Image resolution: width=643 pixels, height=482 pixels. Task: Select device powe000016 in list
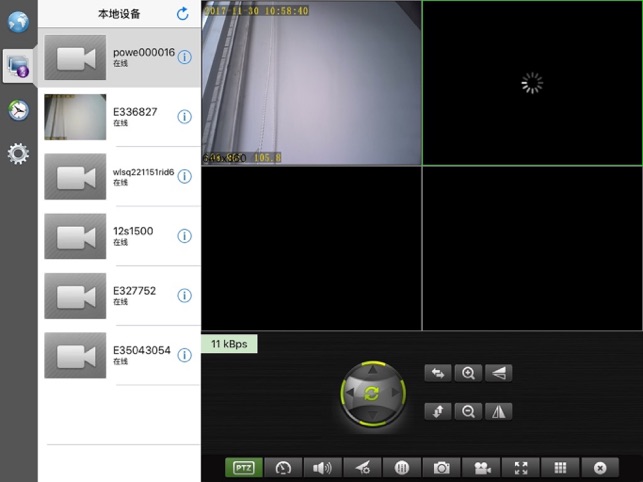point(119,57)
